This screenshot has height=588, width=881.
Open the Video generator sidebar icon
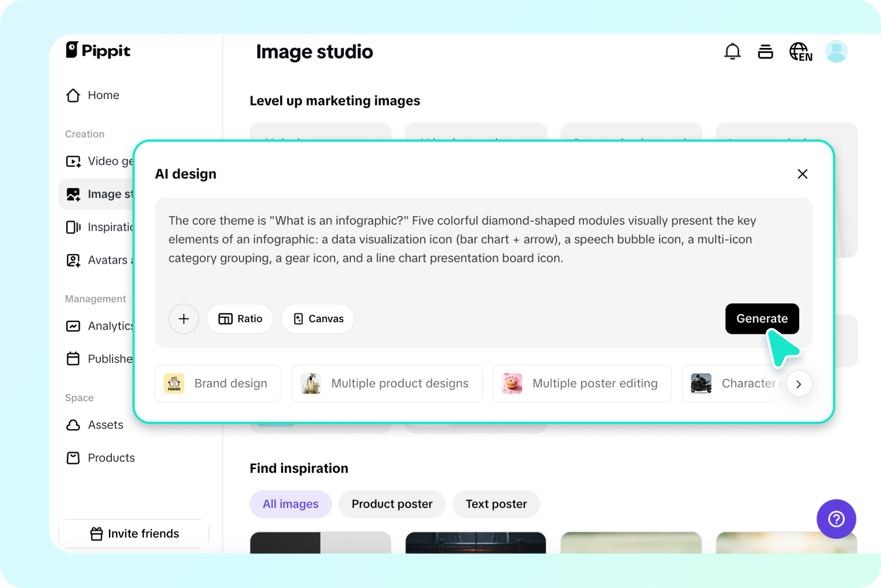[73, 161]
